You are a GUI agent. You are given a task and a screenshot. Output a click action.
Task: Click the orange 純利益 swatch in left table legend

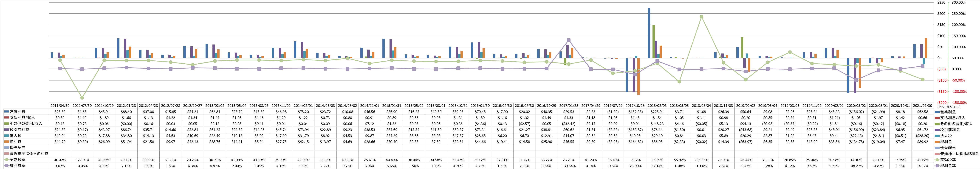[x=6, y=142]
